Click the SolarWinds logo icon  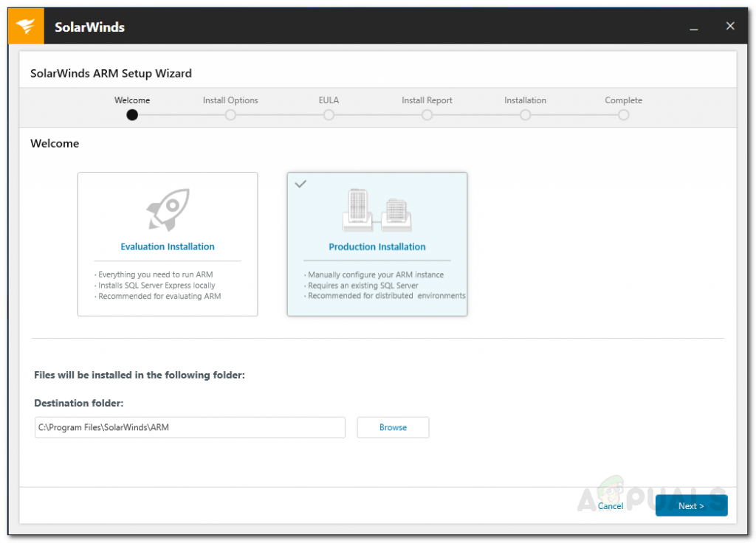click(x=25, y=25)
